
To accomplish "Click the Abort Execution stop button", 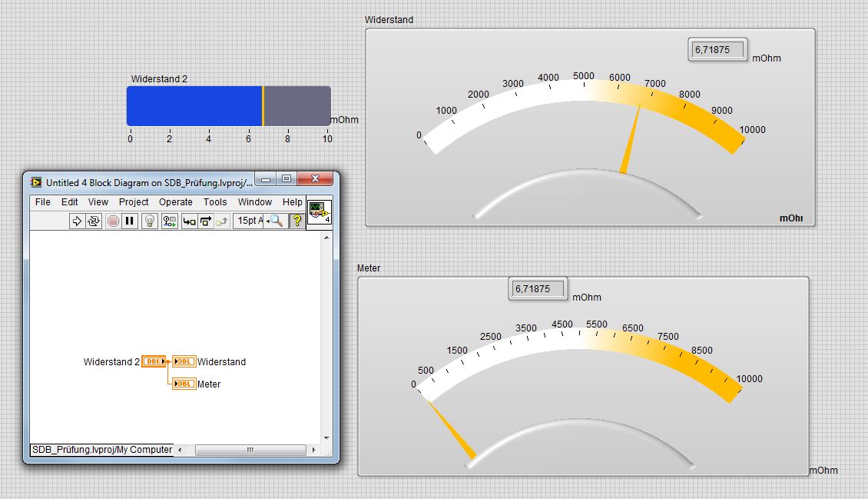I will 113,221.
